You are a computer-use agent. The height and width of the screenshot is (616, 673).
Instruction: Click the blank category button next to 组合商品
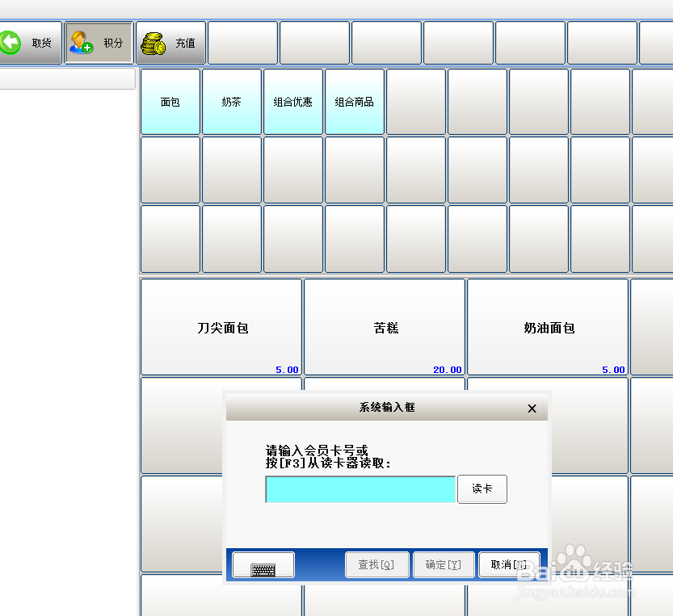click(x=415, y=102)
